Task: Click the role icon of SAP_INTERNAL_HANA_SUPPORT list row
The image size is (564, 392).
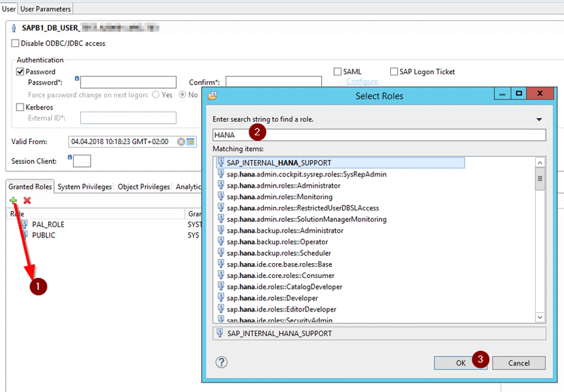Action: [x=221, y=162]
